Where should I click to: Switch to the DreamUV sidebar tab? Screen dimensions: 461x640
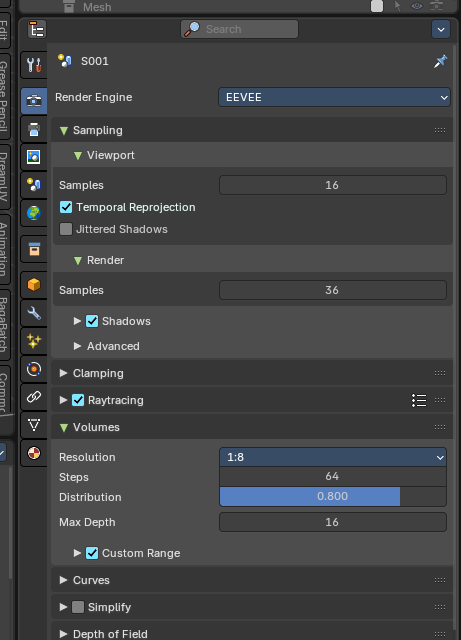[x=4, y=177]
